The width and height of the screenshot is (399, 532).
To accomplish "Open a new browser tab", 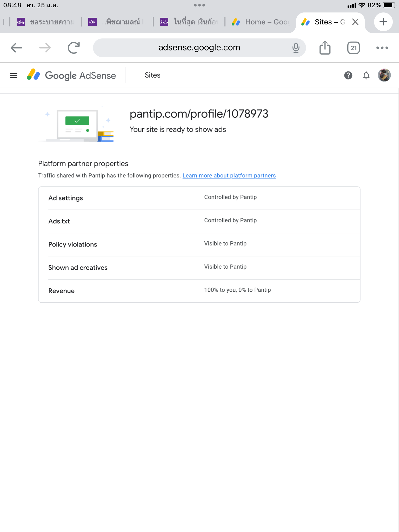I will (x=383, y=22).
